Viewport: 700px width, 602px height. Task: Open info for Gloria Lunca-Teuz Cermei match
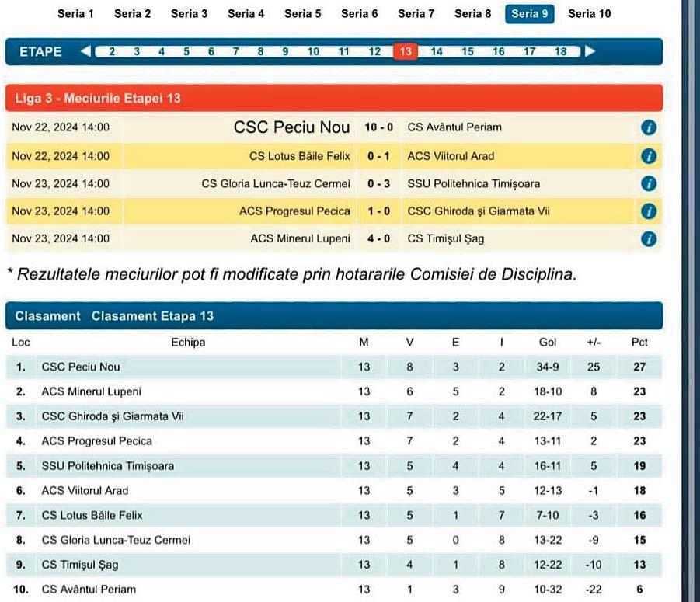(x=648, y=183)
